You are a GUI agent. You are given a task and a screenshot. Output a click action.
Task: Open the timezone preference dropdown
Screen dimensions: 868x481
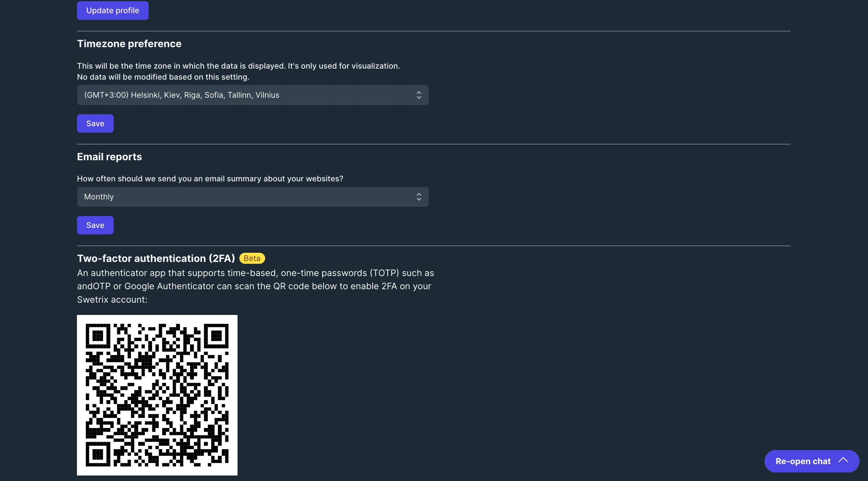[x=253, y=95]
